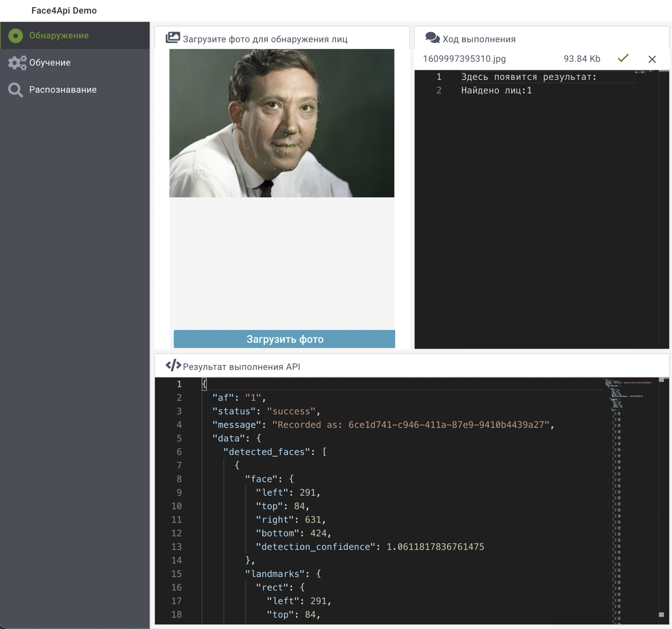Viewport: 672px width, 629px height.
Task: Click the "right": 631 line
Action: pos(291,520)
